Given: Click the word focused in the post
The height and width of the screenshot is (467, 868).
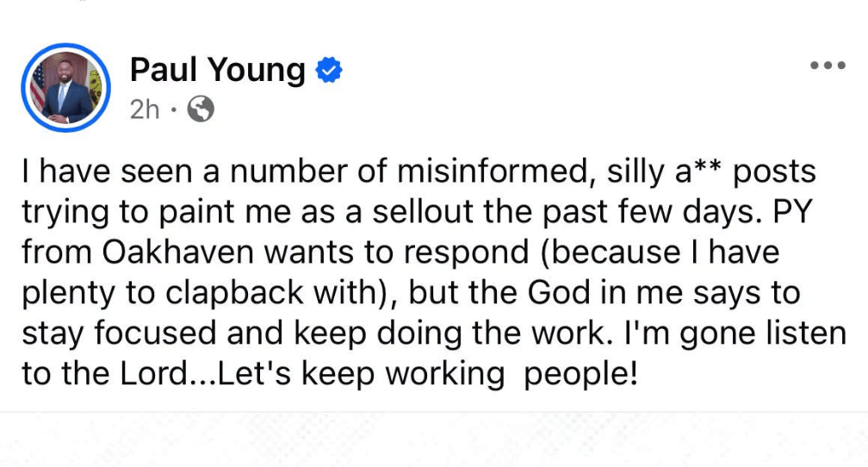Looking at the screenshot, I should pos(155,333).
